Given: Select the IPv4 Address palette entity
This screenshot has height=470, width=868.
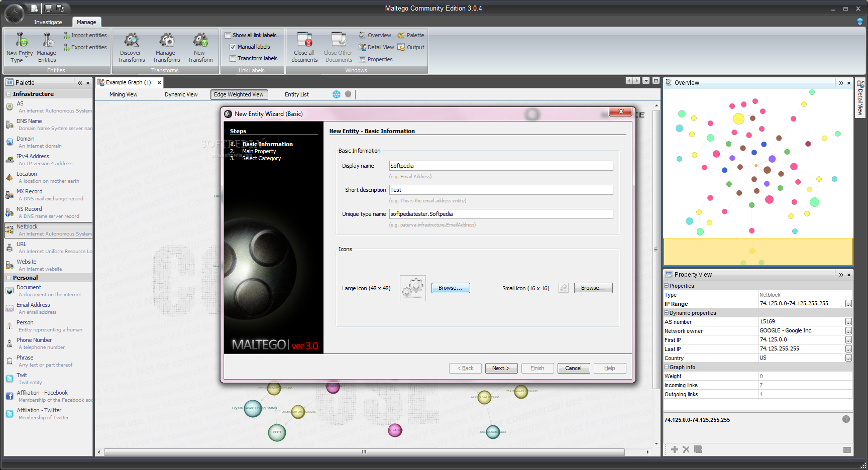Looking at the screenshot, I should click(x=48, y=160).
